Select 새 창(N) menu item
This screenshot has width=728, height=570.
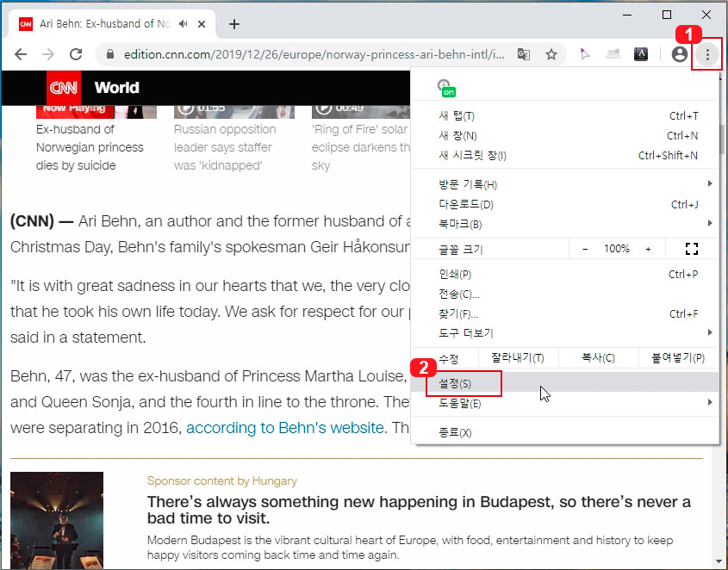(x=565, y=135)
